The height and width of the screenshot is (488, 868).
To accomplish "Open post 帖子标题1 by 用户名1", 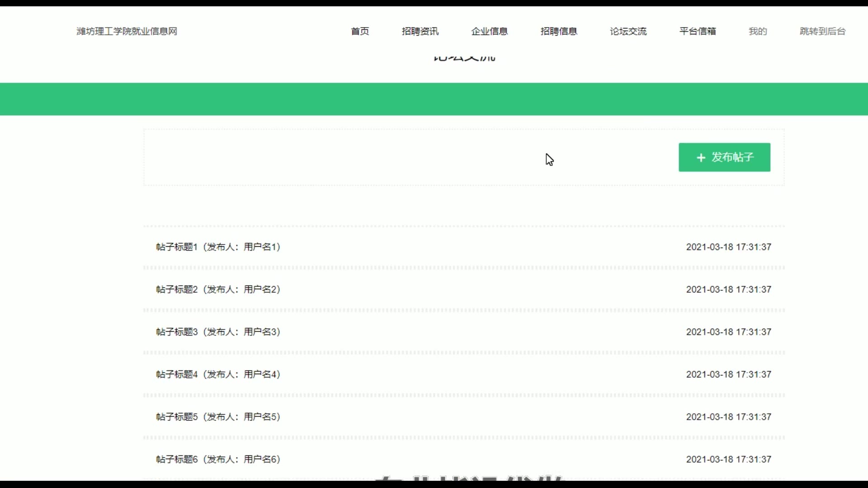I will click(x=218, y=247).
